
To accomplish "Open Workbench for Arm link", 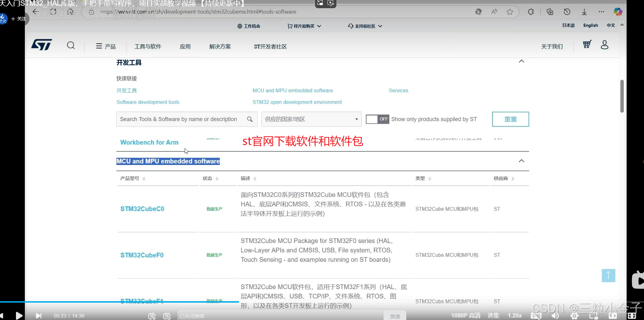I will (149, 142).
